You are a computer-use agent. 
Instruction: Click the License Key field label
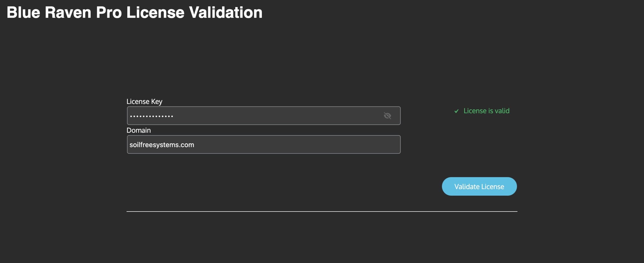click(x=144, y=101)
